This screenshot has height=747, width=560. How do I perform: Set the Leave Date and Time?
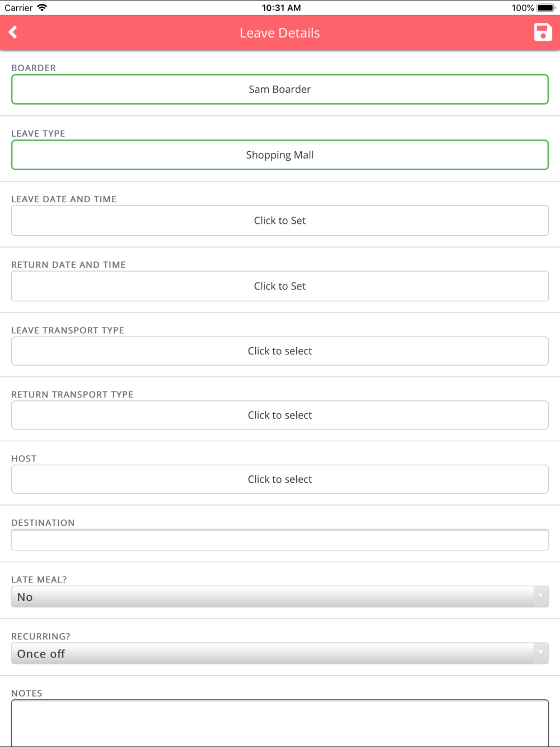coord(280,221)
